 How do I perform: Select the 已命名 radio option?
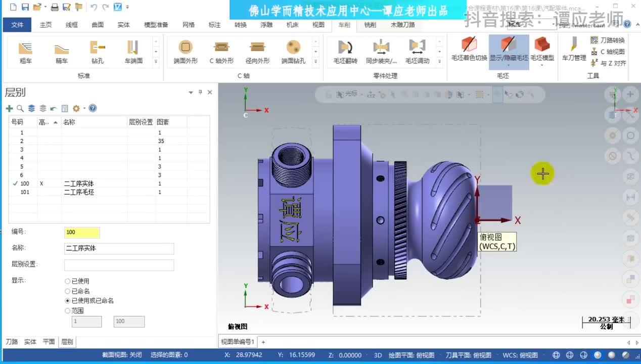[68, 291]
